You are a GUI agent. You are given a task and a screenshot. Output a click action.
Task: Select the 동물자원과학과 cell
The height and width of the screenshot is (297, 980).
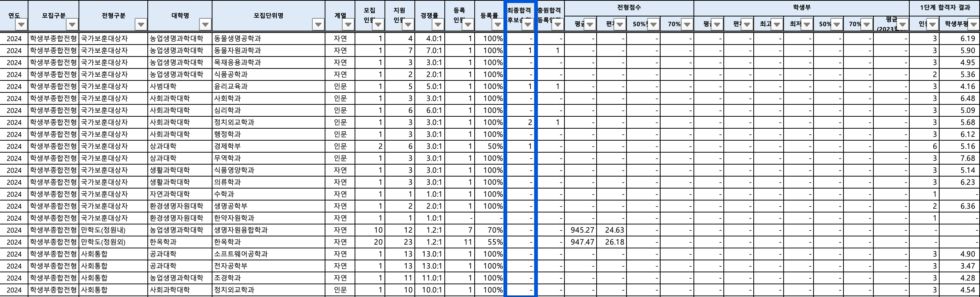click(x=269, y=50)
